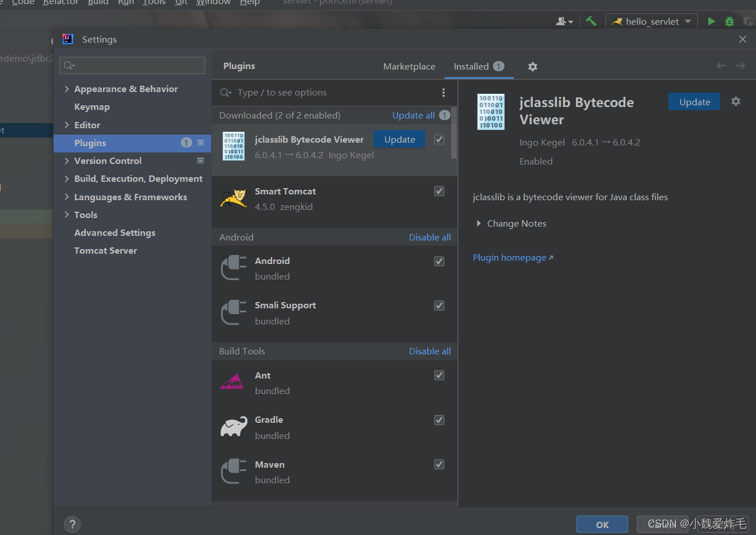Select Advanced Settings in tree
Image resolution: width=756 pixels, height=535 pixels.
tap(114, 232)
